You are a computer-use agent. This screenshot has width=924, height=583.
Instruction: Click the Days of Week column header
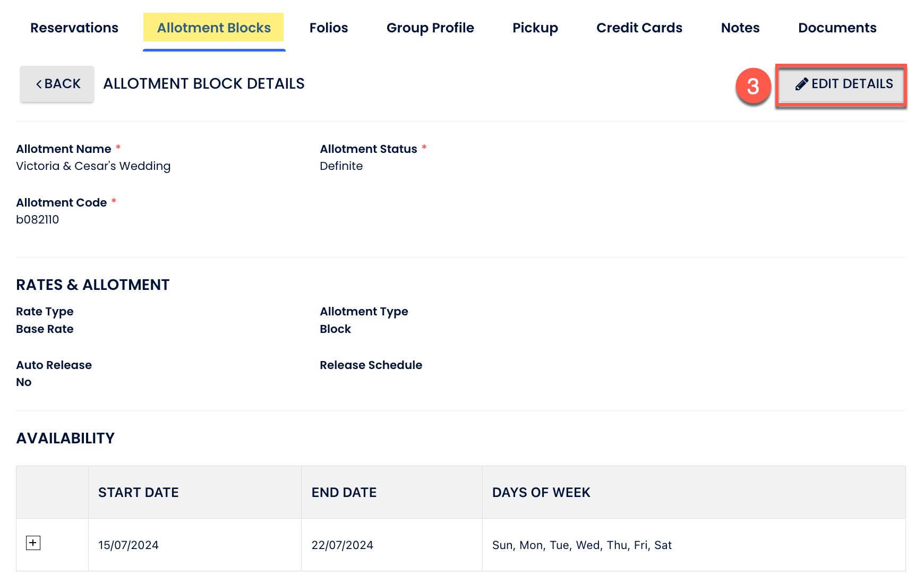541,492
